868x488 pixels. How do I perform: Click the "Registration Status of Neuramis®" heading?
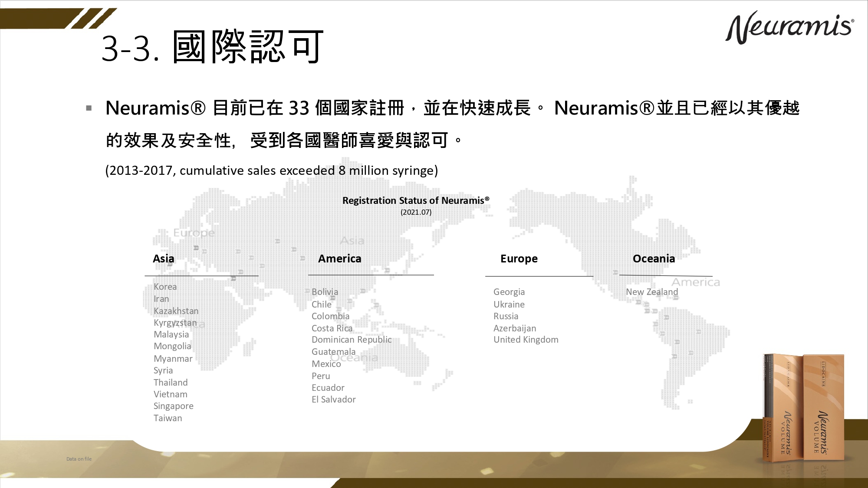pos(416,200)
